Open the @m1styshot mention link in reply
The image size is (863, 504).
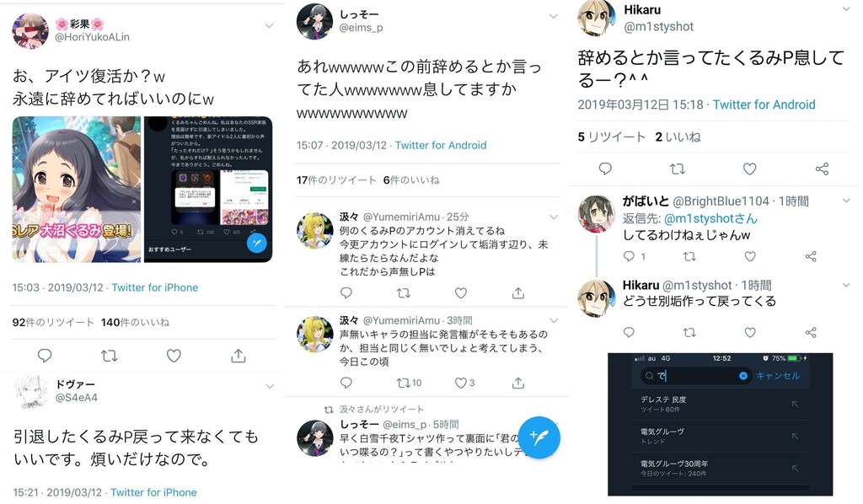710,218
